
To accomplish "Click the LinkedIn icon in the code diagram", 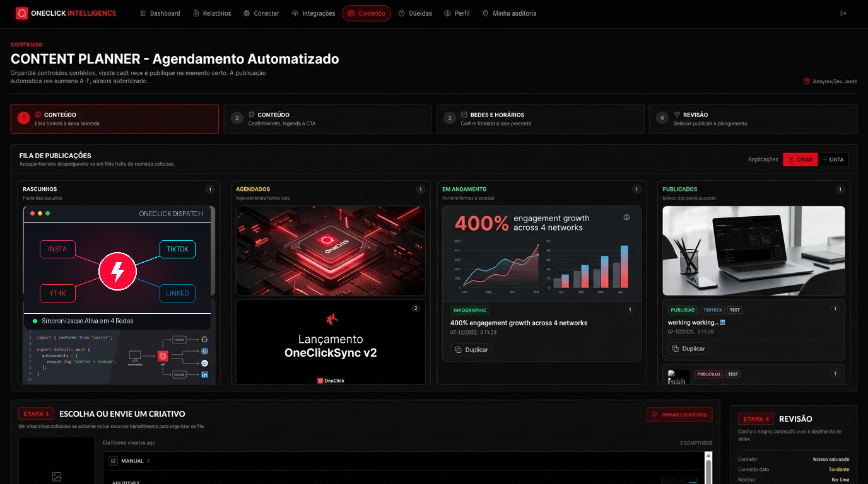I will [x=204, y=374].
